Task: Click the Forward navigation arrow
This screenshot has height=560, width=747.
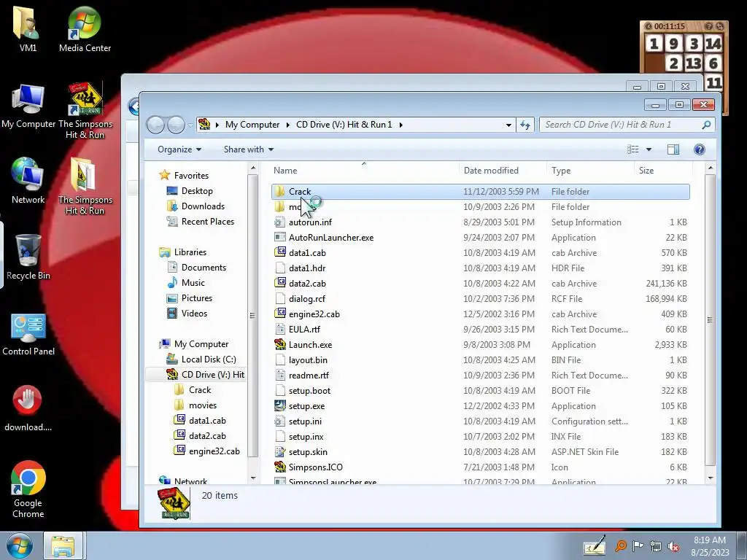Action: coord(176,125)
